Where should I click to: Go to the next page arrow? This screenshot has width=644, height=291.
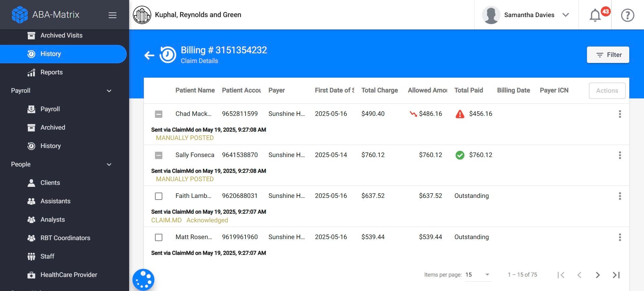click(x=597, y=275)
